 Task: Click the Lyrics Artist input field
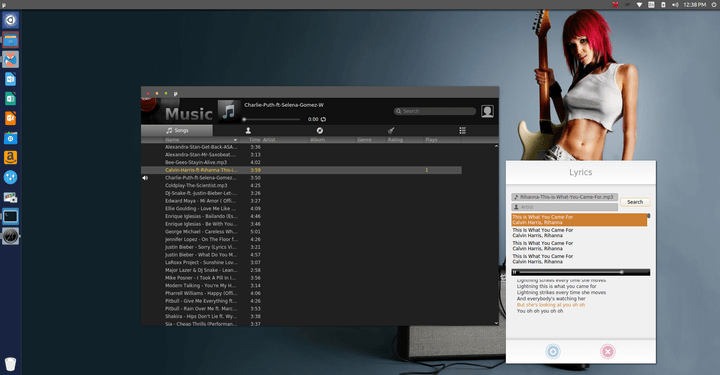tap(564, 207)
